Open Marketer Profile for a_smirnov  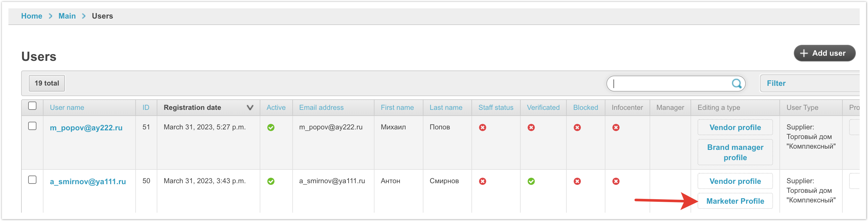735,201
